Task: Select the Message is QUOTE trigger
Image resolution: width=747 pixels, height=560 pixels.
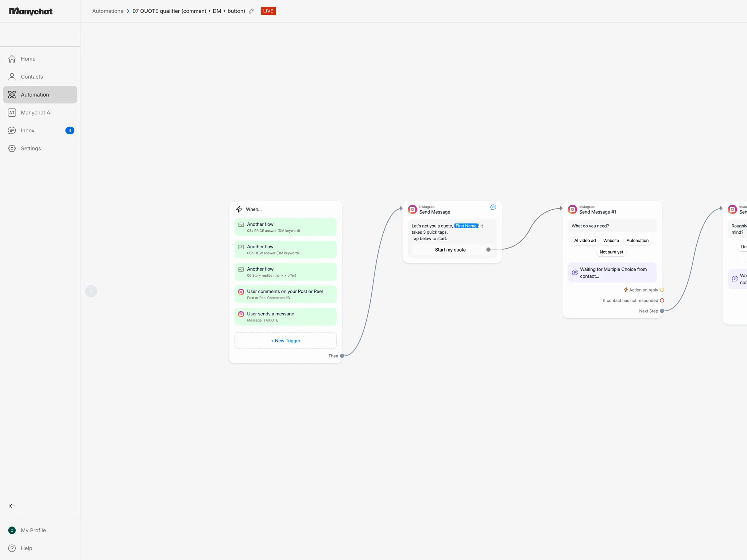Action: 286,316
